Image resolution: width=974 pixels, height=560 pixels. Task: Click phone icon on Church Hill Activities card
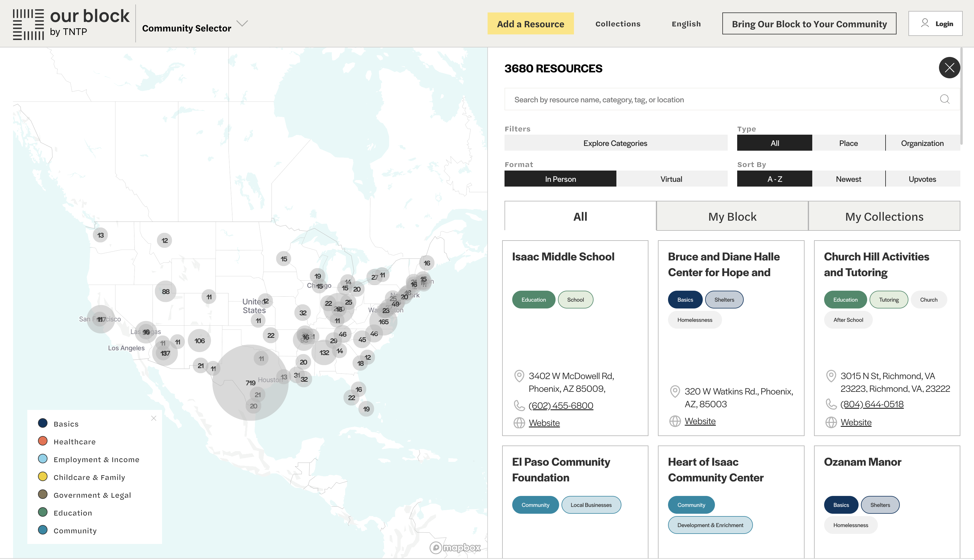(x=831, y=404)
